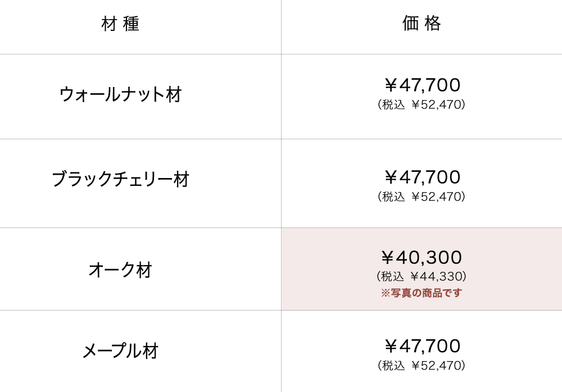Click the ブラックチェリー材 price ￥47,700
The image size is (562, 392).
coord(422,177)
